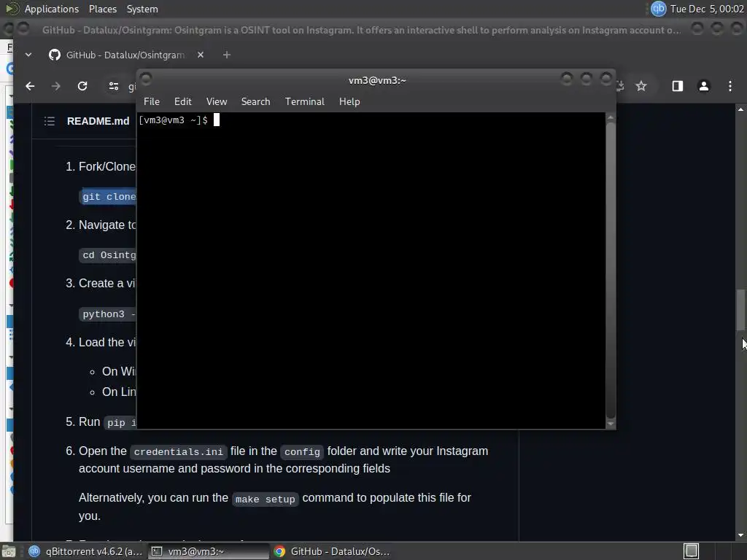Click config inline code text

point(302,451)
